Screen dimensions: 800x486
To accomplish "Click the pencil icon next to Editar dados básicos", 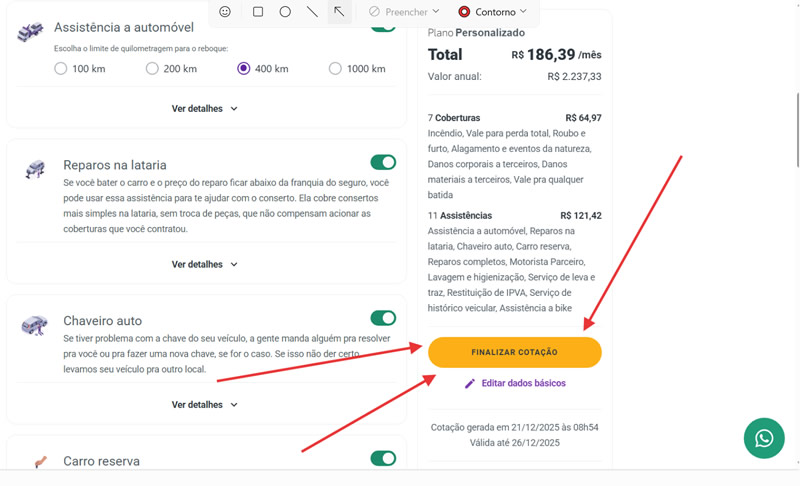I will 470,383.
